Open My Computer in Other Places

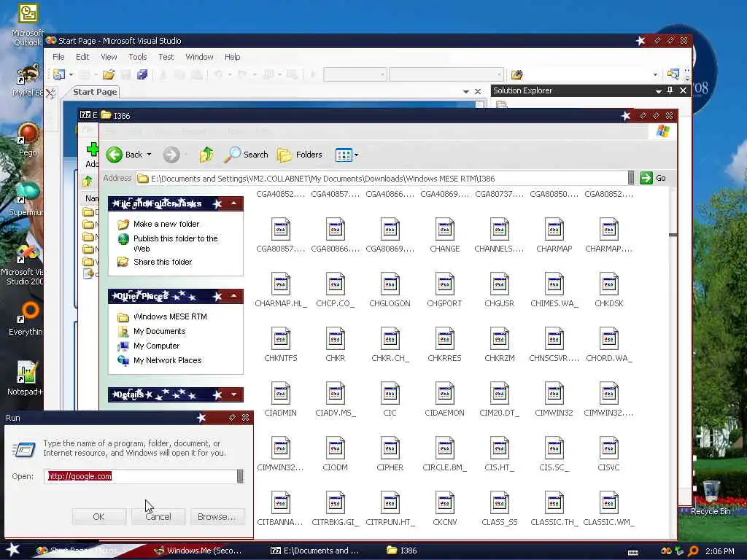(x=156, y=346)
